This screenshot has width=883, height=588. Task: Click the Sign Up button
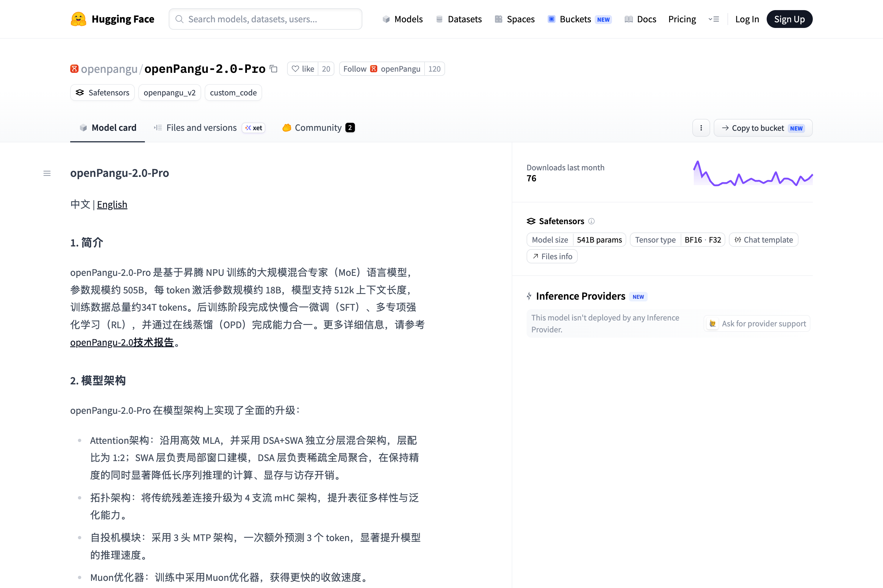[x=789, y=19]
